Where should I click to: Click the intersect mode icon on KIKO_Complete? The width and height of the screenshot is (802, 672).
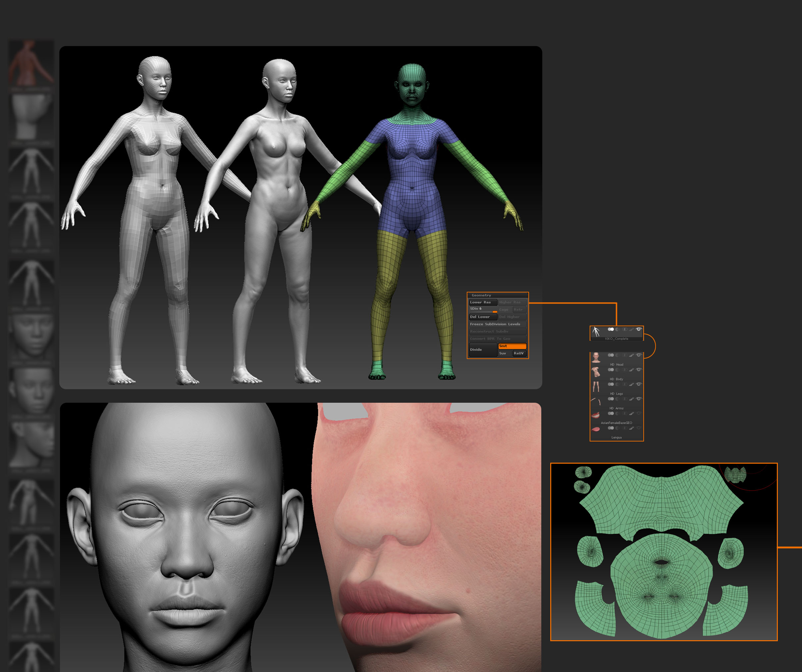(x=625, y=330)
